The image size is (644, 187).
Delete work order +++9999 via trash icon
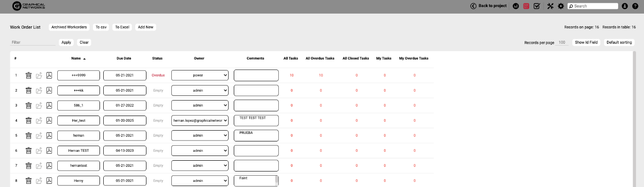tap(29, 75)
